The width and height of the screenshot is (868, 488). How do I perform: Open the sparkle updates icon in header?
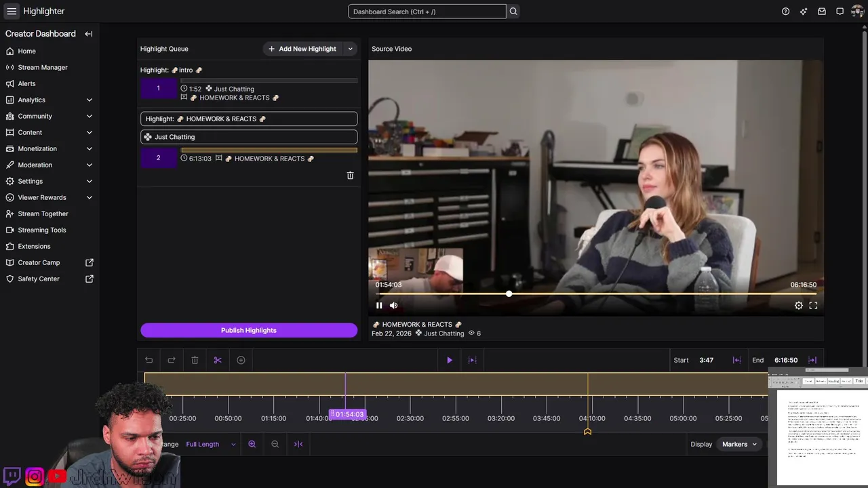(x=804, y=12)
